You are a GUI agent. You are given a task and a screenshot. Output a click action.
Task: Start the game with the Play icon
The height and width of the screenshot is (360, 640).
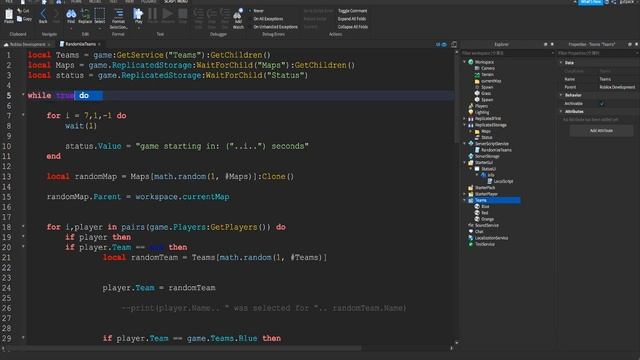point(138,14)
